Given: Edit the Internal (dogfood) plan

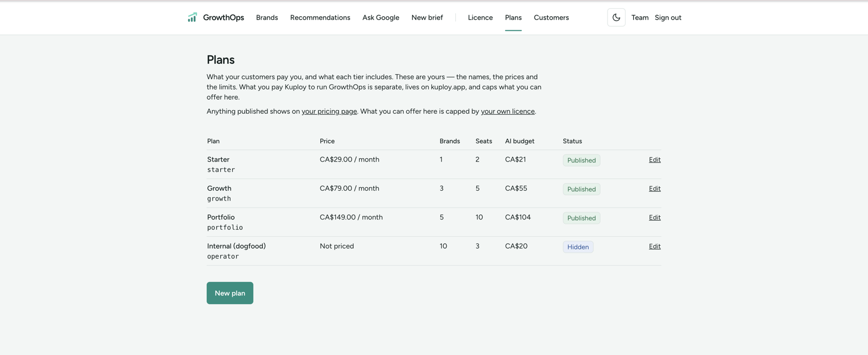Looking at the screenshot, I should [x=655, y=246].
